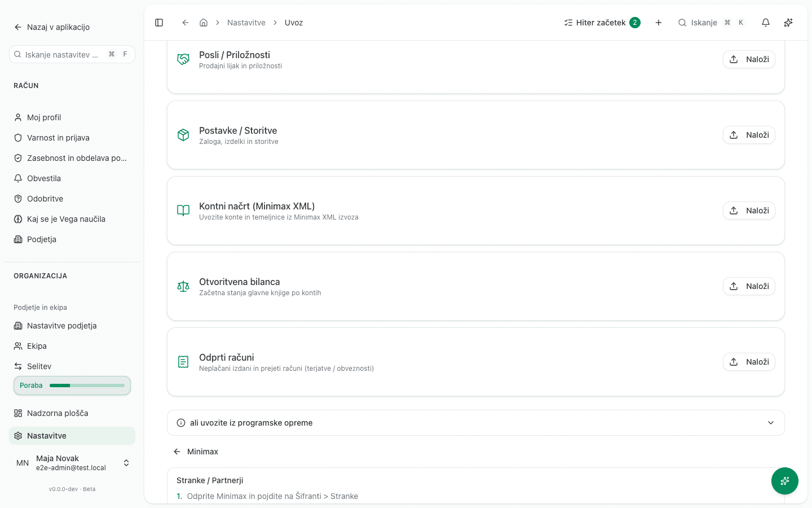Expand 'ali uvozite iz programske opreme' section
This screenshot has height=508, width=812.
476,423
